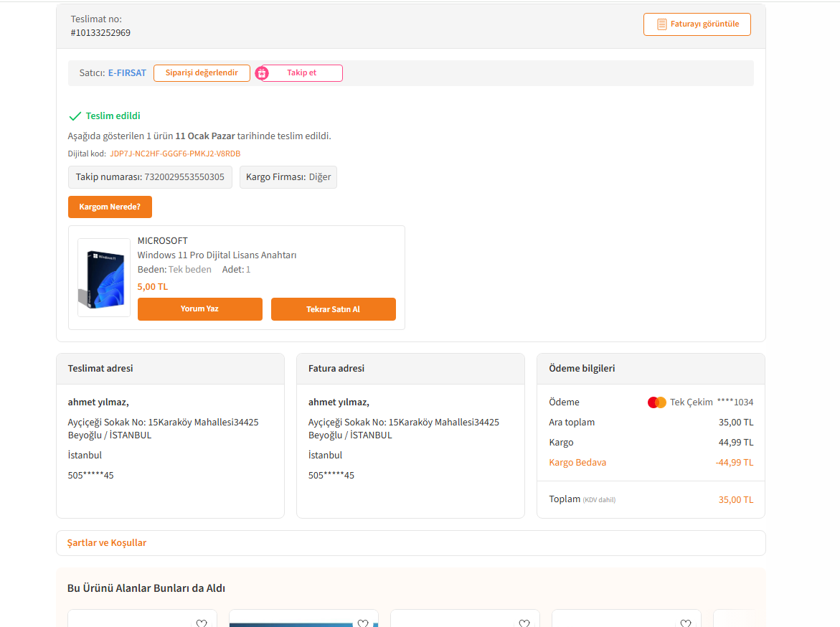Screen dimensions: 840x627
Task: Open E-FIRSAT seller link
Action: coord(127,73)
